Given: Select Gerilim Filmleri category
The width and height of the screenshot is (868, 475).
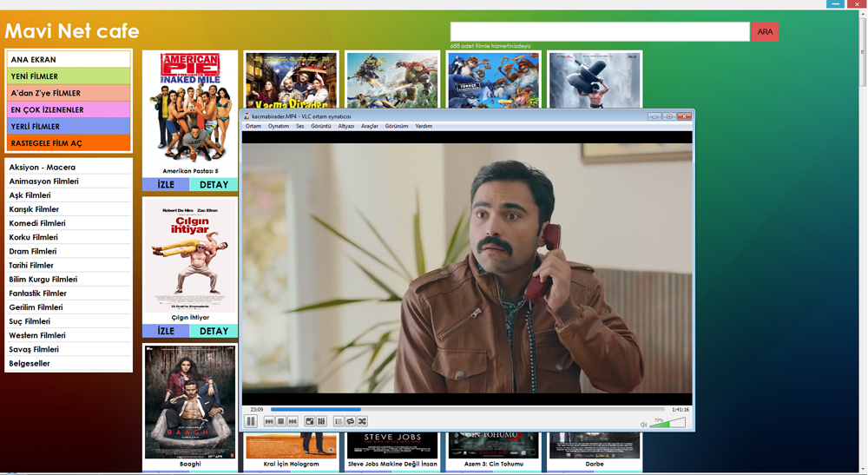Looking at the screenshot, I should (69, 307).
